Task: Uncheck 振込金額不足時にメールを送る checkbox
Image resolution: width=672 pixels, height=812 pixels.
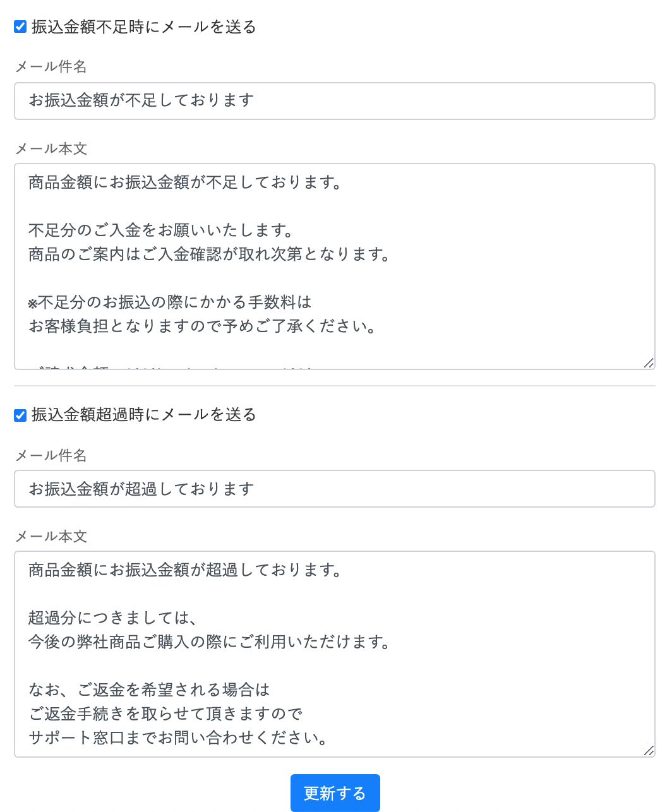Action: 20,27
